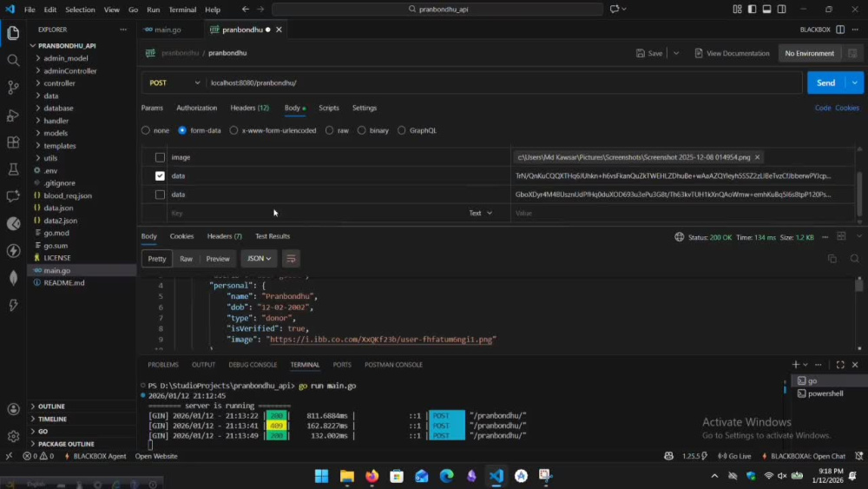Viewport: 868px width, 489px height.
Task: Open the request Headers (12) tab
Action: [x=250, y=108]
